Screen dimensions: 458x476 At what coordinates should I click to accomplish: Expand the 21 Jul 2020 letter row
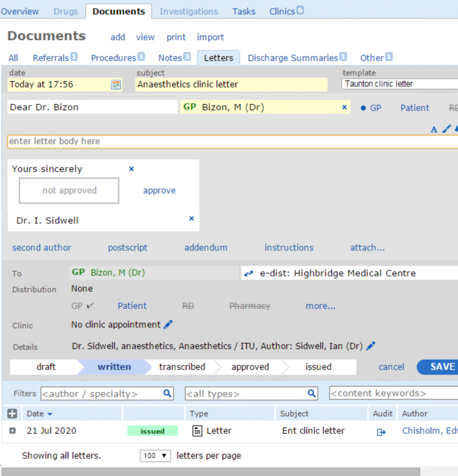click(12, 431)
